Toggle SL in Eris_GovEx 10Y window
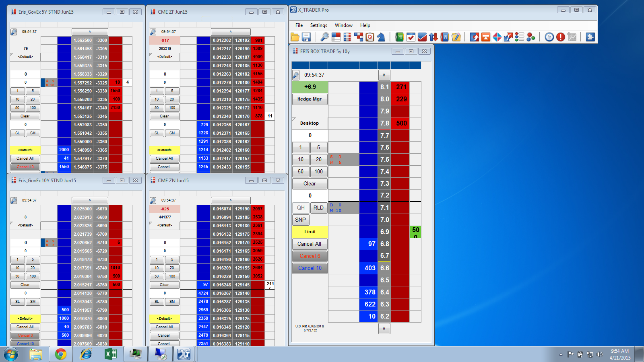This screenshot has height=362, width=644. click(x=17, y=302)
